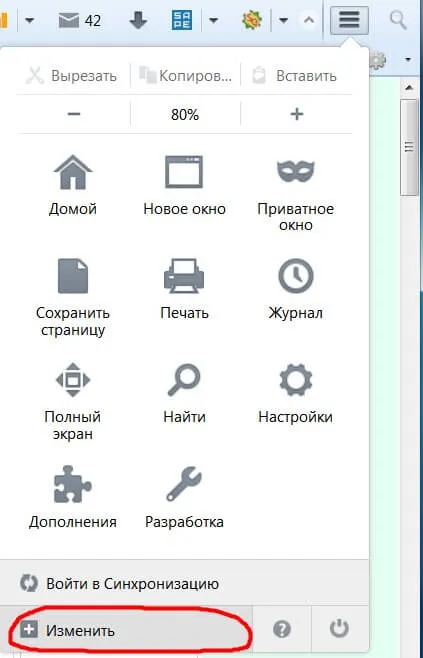Print the page (Печать)
Image resolution: width=423 pixels, height=658 pixels.
coord(184,290)
